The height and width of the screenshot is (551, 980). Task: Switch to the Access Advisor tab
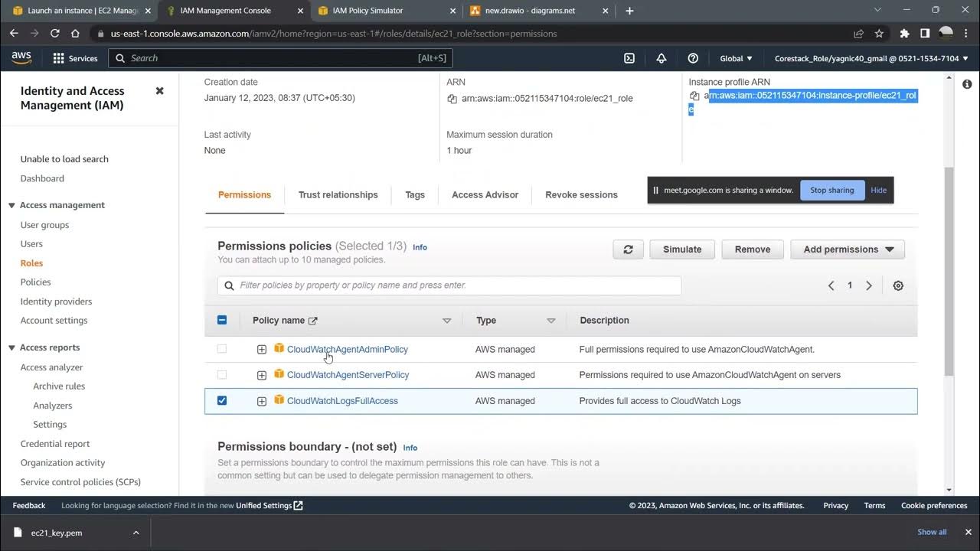[x=485, y=195]
